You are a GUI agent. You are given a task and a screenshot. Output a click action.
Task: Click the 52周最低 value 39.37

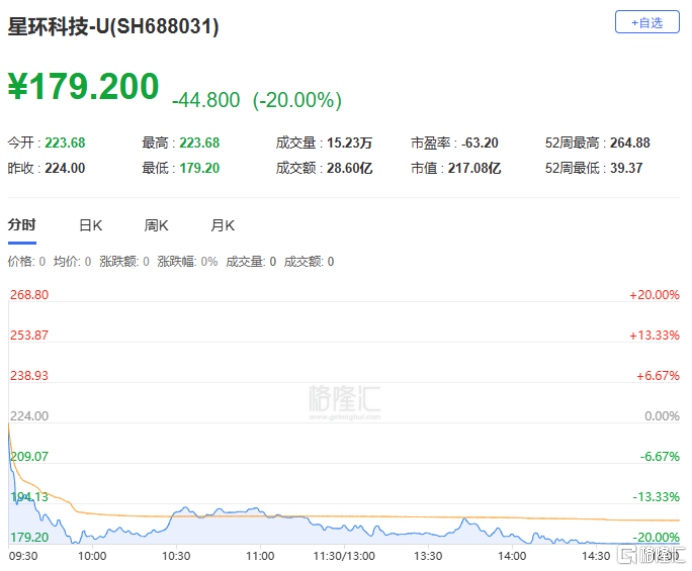coord(626,168)
